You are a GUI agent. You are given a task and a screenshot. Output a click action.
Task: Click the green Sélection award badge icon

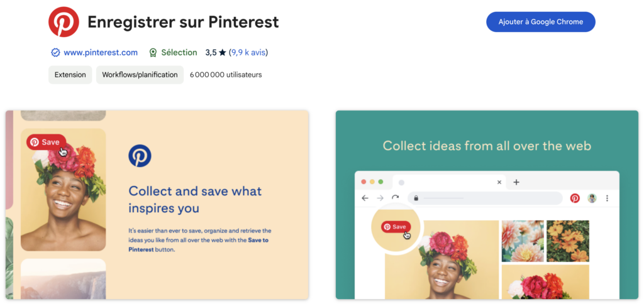153,53
